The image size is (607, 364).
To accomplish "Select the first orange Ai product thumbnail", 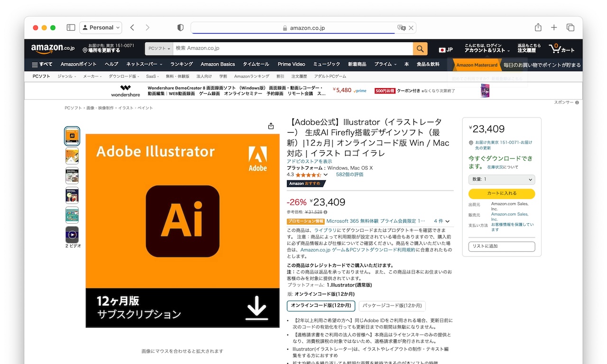I will tap(72, 136).
